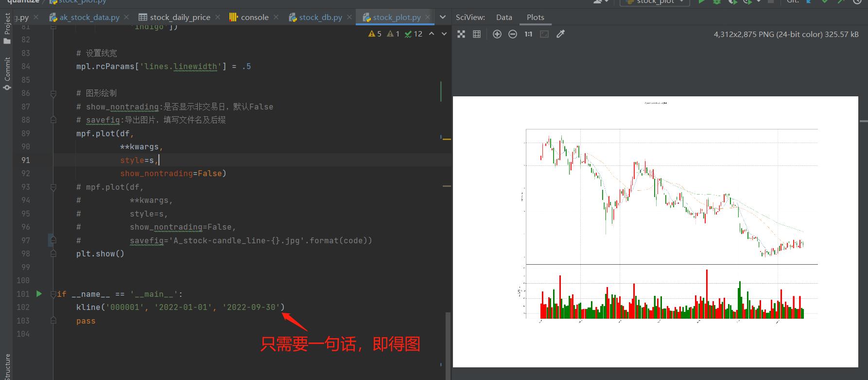The image size is (868, 380).
Task: Toggle the grid overlay in the plot viewer
Action: click(477, 34)
